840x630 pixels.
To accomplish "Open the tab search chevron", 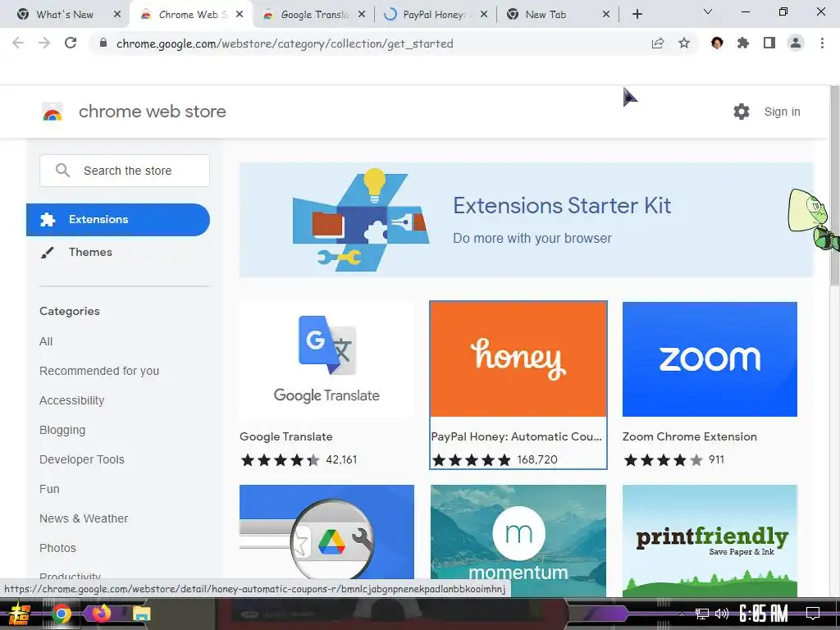I will (x=708, y=11).
